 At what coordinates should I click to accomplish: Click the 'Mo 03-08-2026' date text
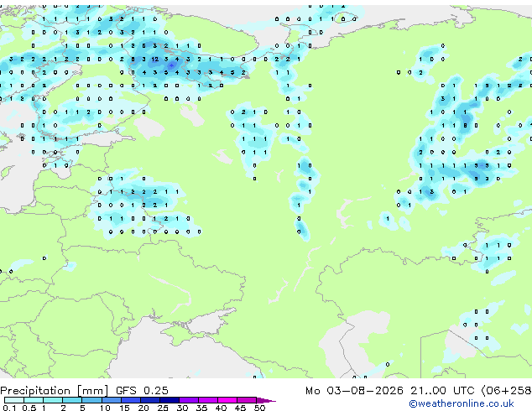coord(354,391)
